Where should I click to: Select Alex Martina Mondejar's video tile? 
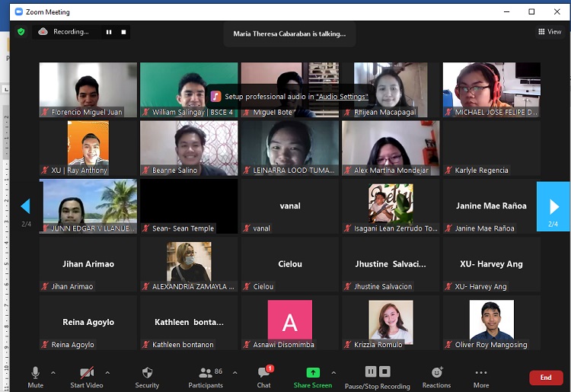click(x=391, y=148)
